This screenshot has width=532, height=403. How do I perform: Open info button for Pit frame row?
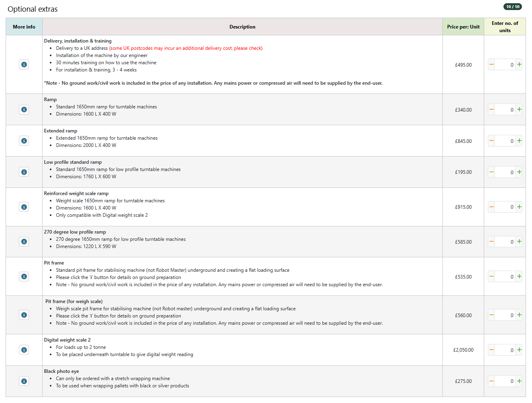(24, 277)
